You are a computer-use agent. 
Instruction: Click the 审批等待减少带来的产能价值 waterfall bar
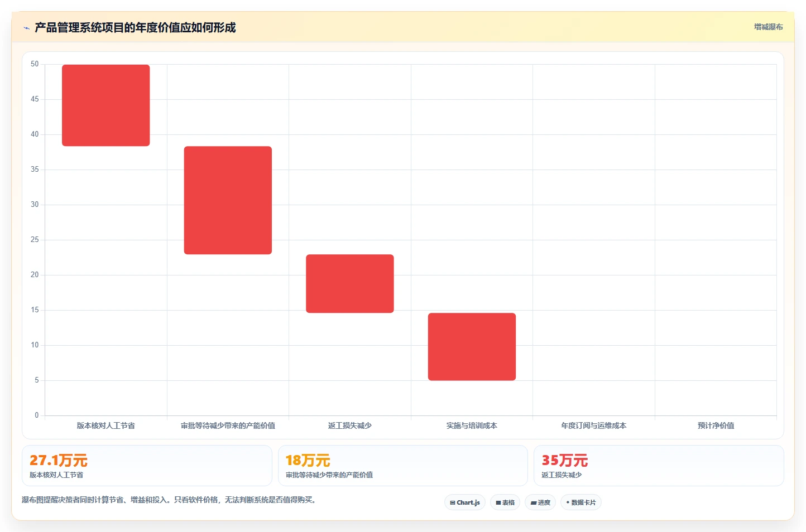228,200
